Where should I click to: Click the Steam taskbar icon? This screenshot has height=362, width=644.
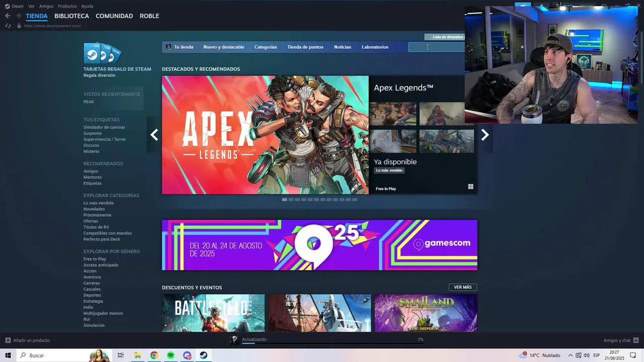pos(203,355)
